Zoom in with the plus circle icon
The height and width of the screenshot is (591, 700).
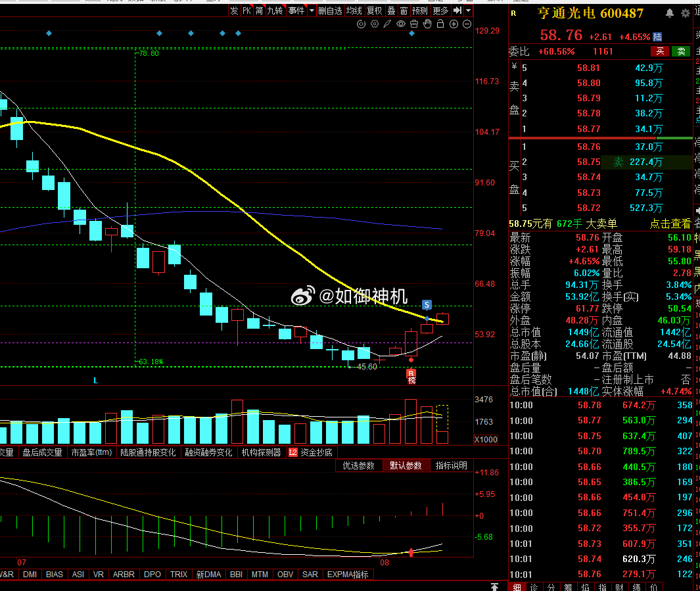tap(454, 24)
